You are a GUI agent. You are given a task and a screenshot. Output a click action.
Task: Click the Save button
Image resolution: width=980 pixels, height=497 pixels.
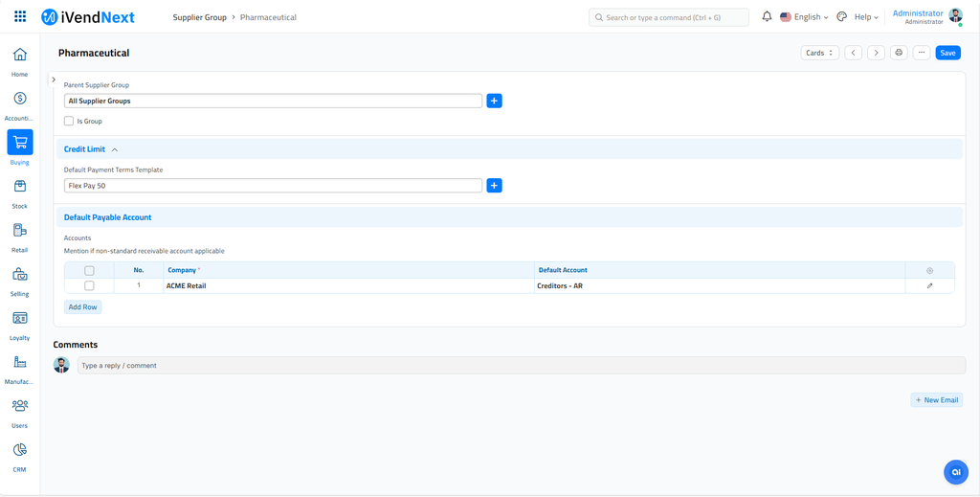(947, 53)
